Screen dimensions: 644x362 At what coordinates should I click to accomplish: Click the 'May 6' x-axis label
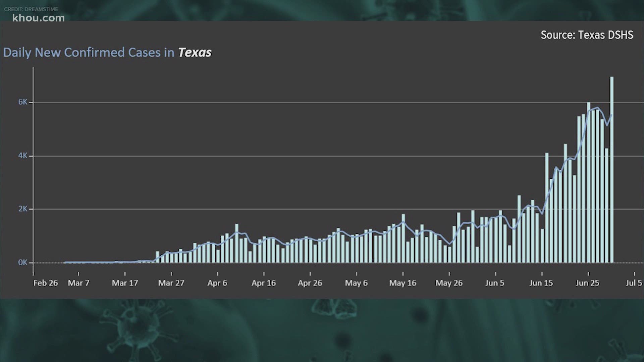pos(356,283)
